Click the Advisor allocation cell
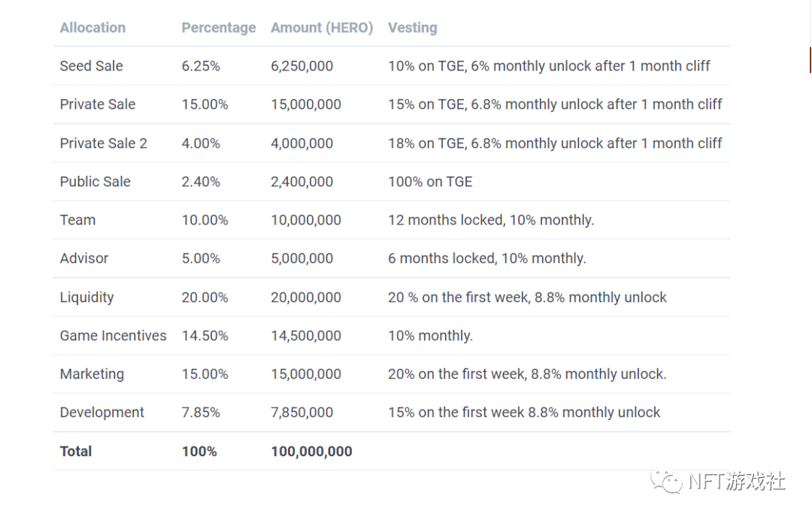Viewport: 812px width, 517px height. click(84, 258)
